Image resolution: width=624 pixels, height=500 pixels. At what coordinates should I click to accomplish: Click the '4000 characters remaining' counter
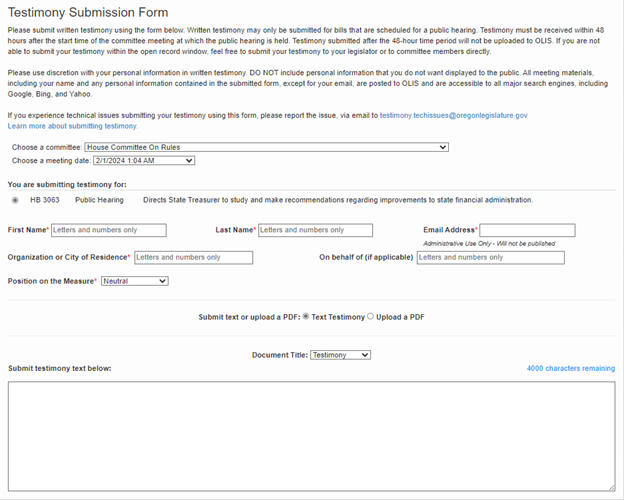pyautogui.click(x=570, y=368)
